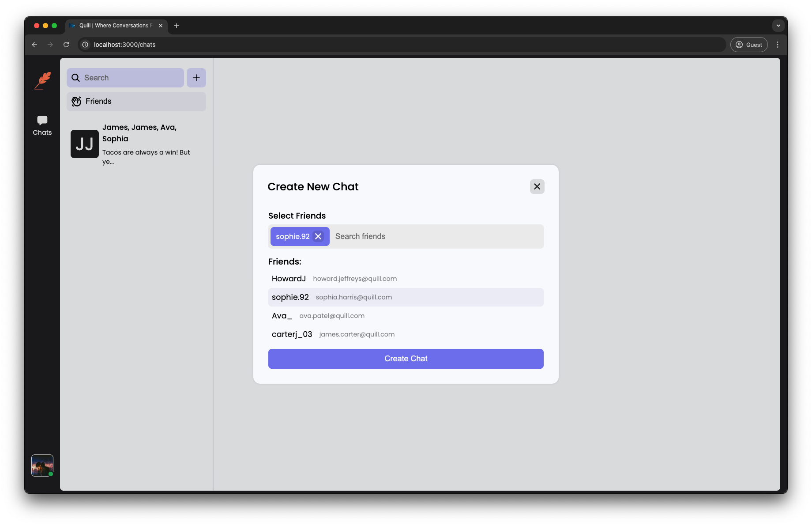Click the plus button beside Search
This screenshot has height=526, width=812.
196,78
